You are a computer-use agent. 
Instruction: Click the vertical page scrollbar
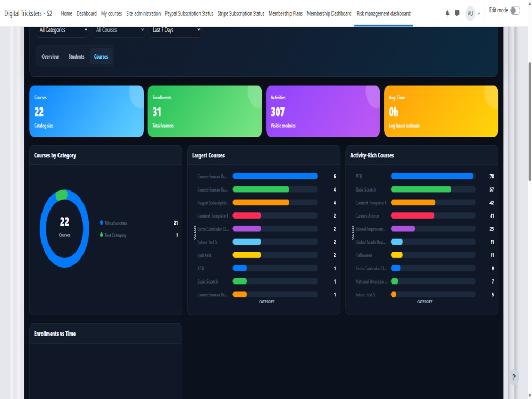pos(529,122)
